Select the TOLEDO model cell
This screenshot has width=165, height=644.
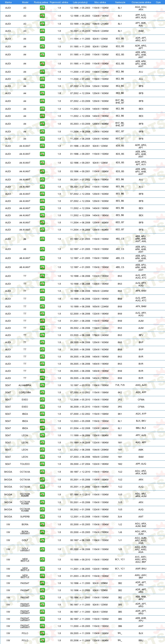pos(25,464)
